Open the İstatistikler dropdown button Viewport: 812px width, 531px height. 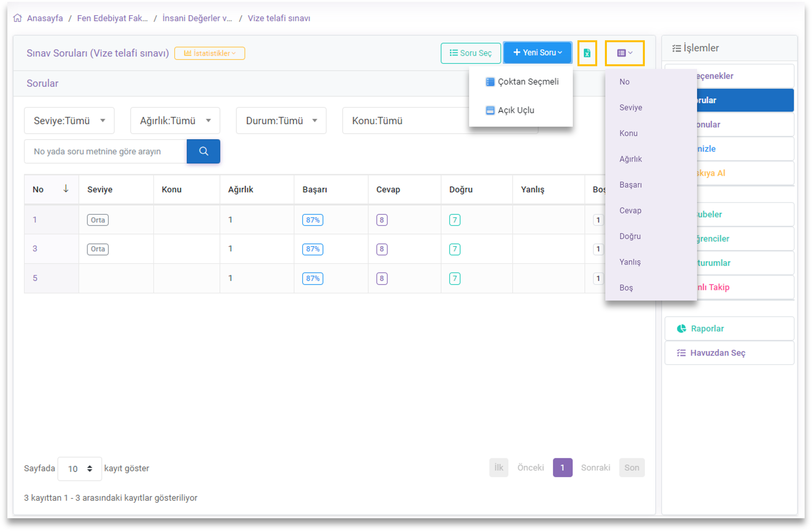(209, 53)
